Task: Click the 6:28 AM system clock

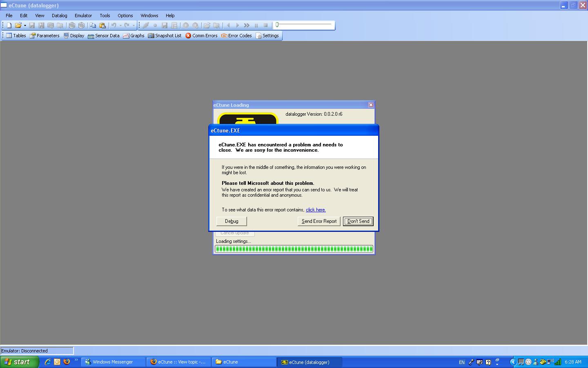Action: tap(573, 362)
